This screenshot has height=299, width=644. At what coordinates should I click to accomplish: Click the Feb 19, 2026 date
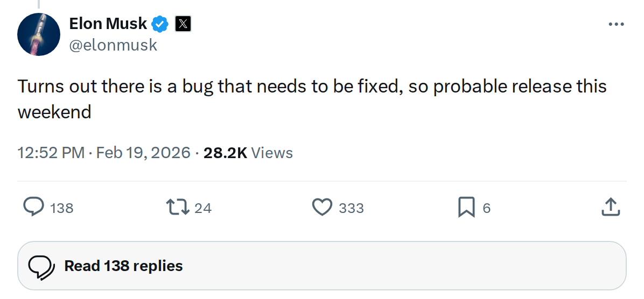click(143, 153)
